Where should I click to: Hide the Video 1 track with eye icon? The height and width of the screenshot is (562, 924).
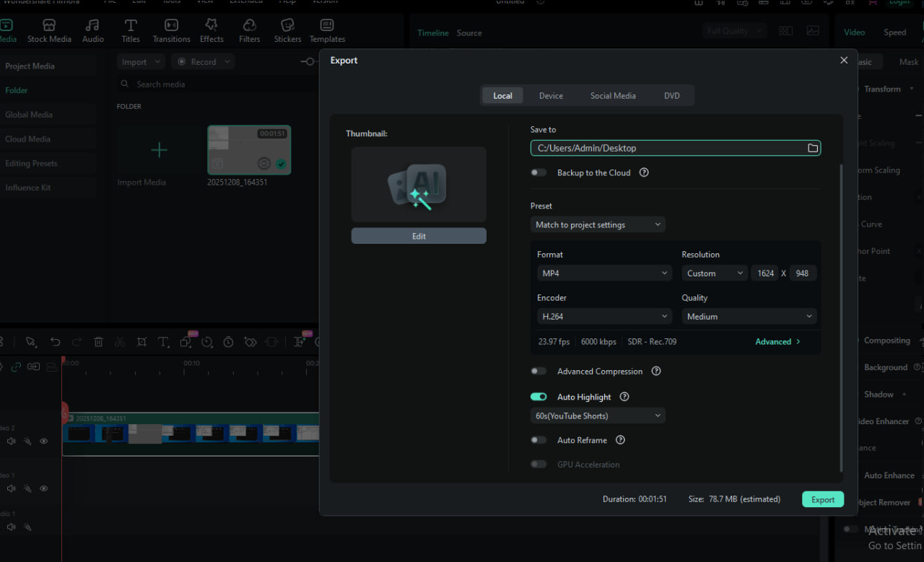(x=44, y=488)
